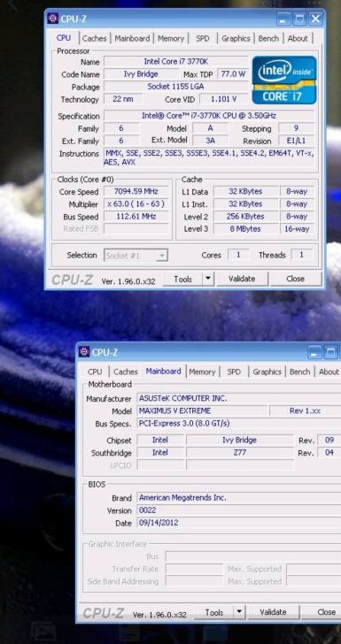The width and height of the screenshot is (341, 644).
Task: Click the Ext. Model value 3A
Action: click(x=210, y=141)
